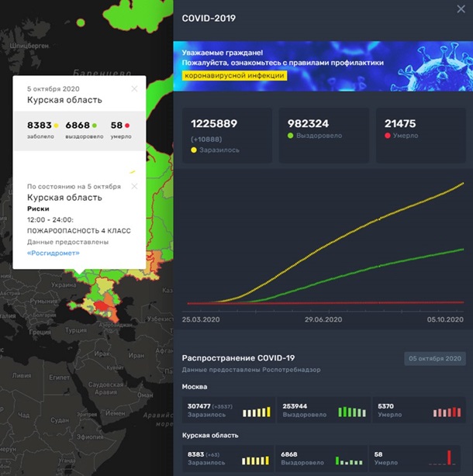This screenshot has height=476, width=473.
Task: Click Курская область deaths red bar chart
Action: coord(447,458)
